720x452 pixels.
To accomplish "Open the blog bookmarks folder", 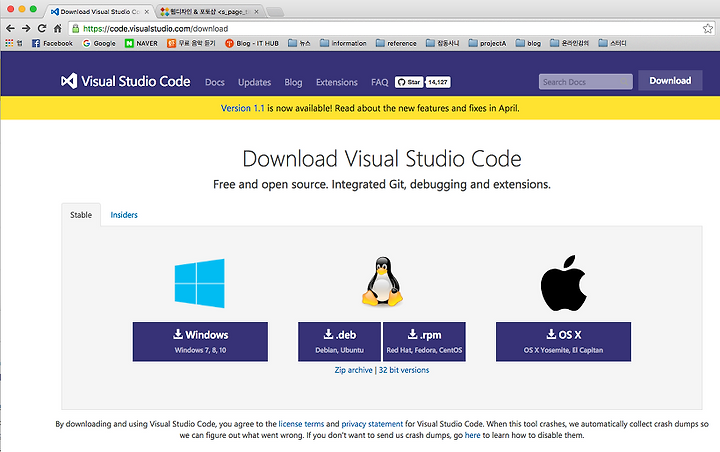I will point(528,43).
